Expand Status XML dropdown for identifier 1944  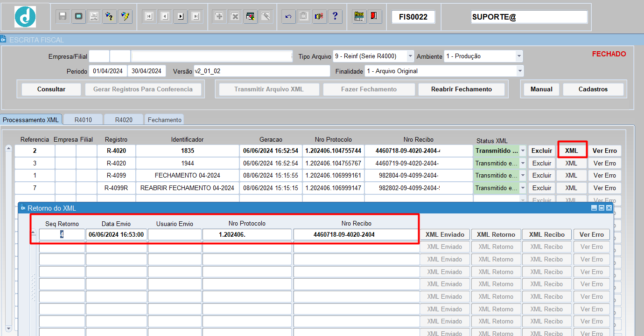pyautogui.click(x=523, y=164)
